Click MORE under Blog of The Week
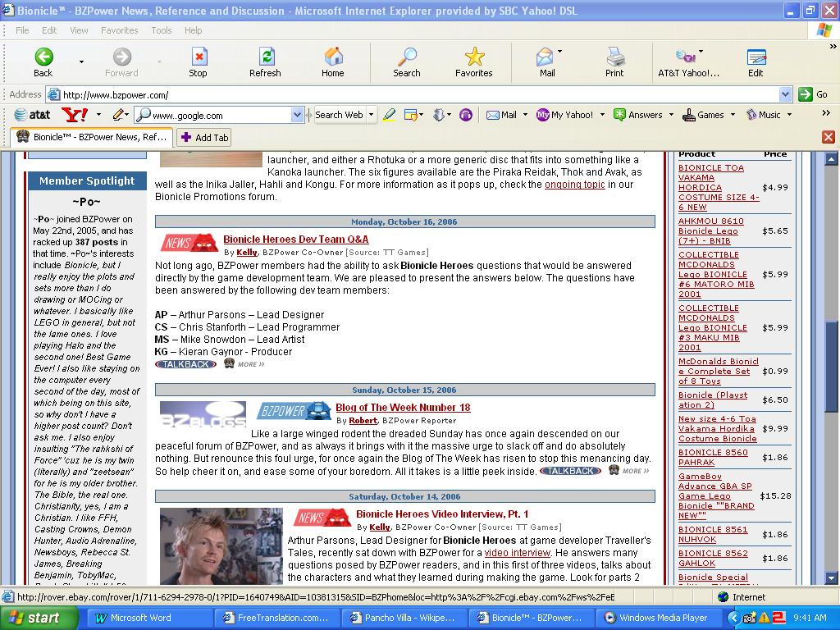Image resolution: width=840 pixels, height=630 pixels. pyautogui.click(x=636, y=471)
